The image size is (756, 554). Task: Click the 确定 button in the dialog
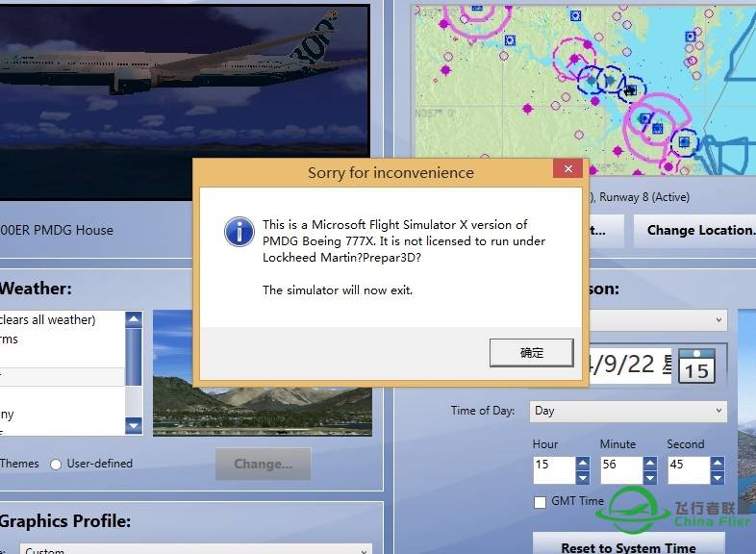point(531,352)
